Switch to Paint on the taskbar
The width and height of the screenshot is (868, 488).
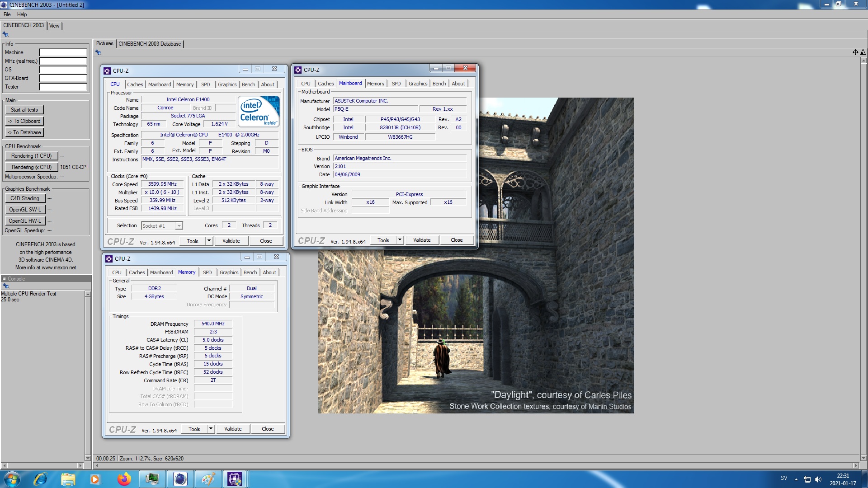click(x=208, y=479)
